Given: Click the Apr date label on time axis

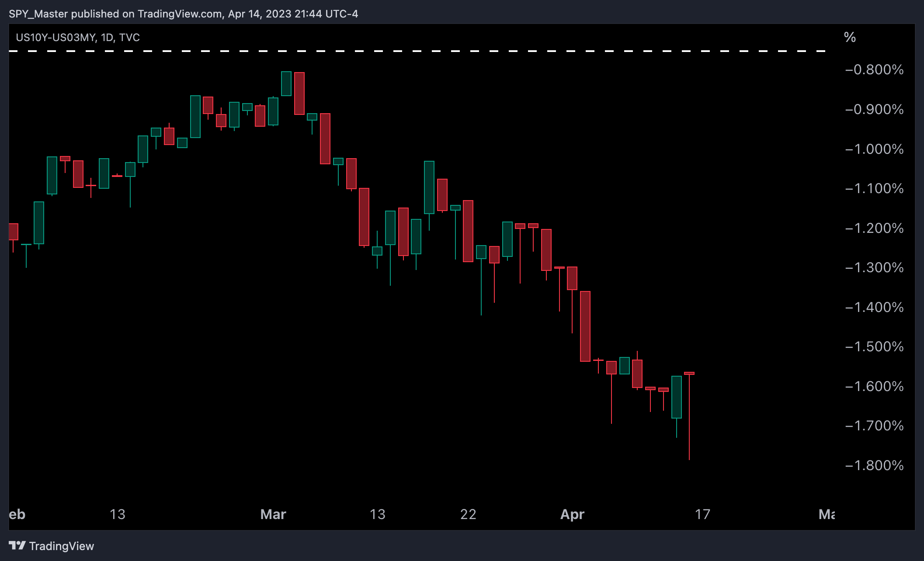Looking at the screenshot, I should point(572,515).
